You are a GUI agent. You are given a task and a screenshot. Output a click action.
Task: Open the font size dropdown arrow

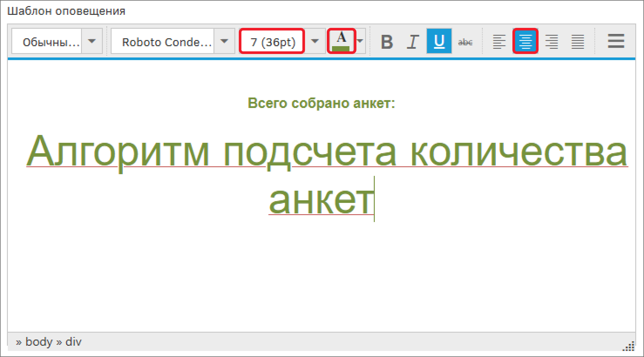tap(315, 41)
